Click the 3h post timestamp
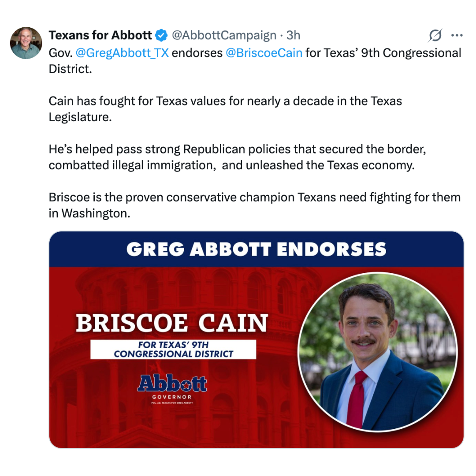The height and width of the screenshot is (476, 476). (293, 35)
